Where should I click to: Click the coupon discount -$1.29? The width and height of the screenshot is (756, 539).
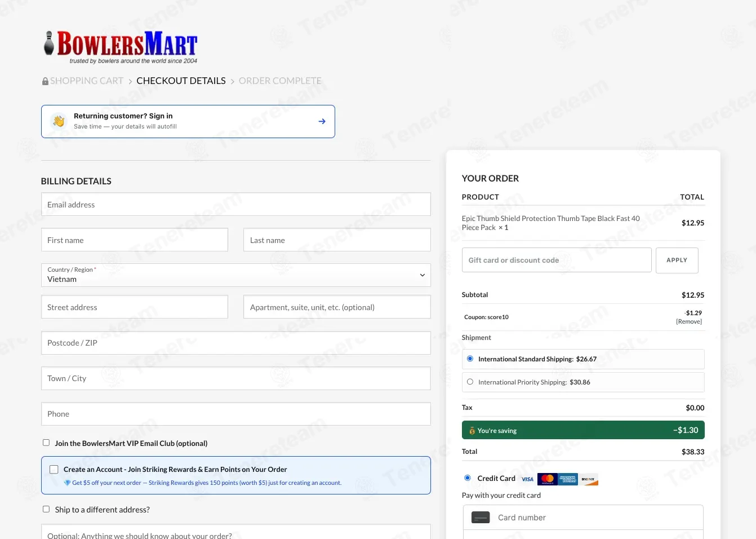[x=693, y=313]
